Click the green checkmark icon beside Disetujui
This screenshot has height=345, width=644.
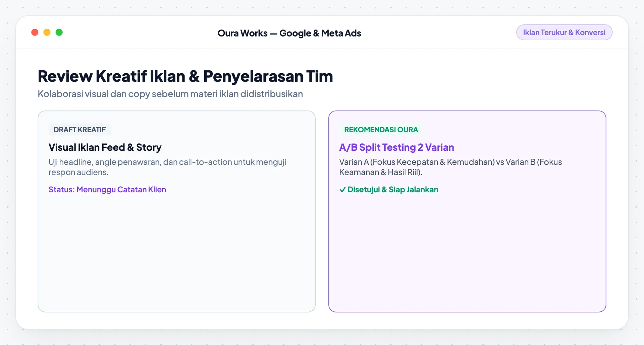tap(342, 190)
